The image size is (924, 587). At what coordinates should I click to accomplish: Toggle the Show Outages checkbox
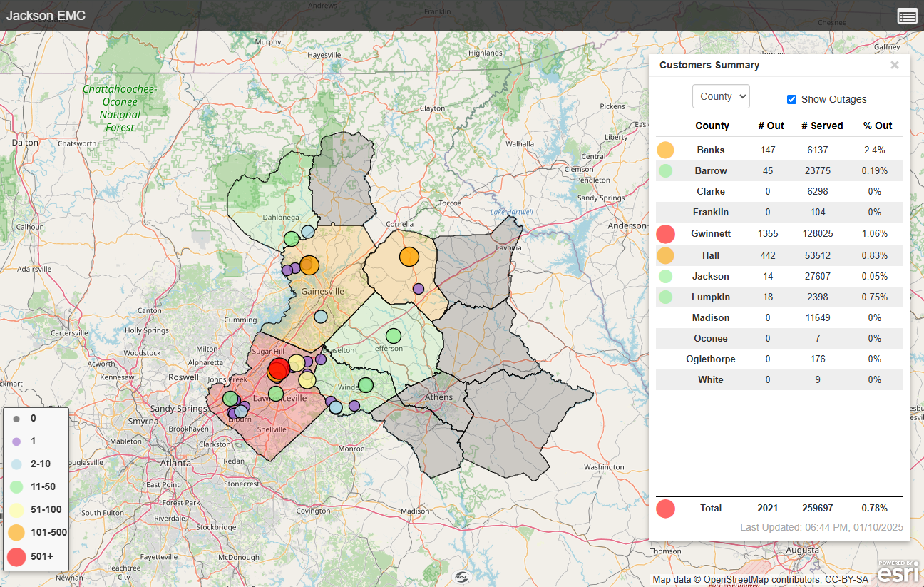pyautogui.click(x=791, y=99)
